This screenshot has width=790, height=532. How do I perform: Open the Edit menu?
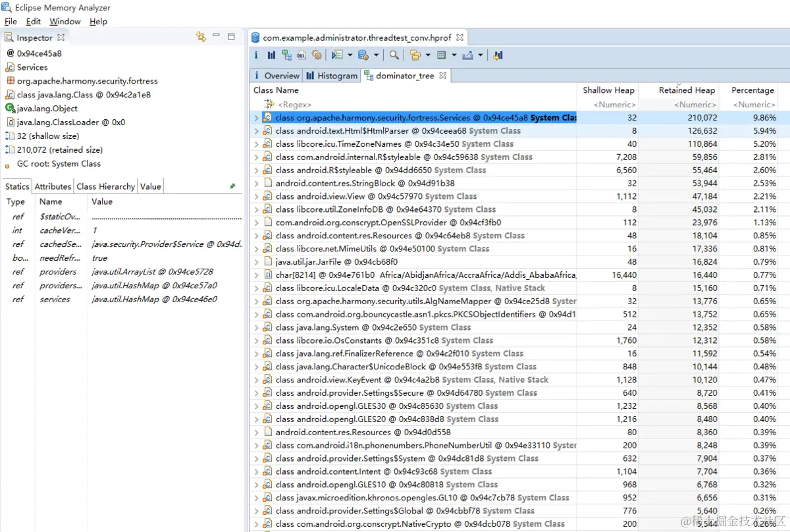coord(33,22)
